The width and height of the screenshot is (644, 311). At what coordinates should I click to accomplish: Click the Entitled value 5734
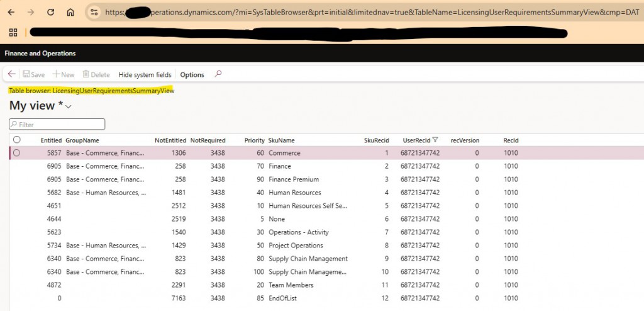click(x=54, y=245)
